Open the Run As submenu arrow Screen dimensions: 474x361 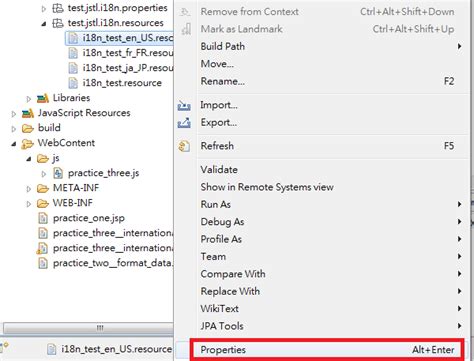coord(460,204)
